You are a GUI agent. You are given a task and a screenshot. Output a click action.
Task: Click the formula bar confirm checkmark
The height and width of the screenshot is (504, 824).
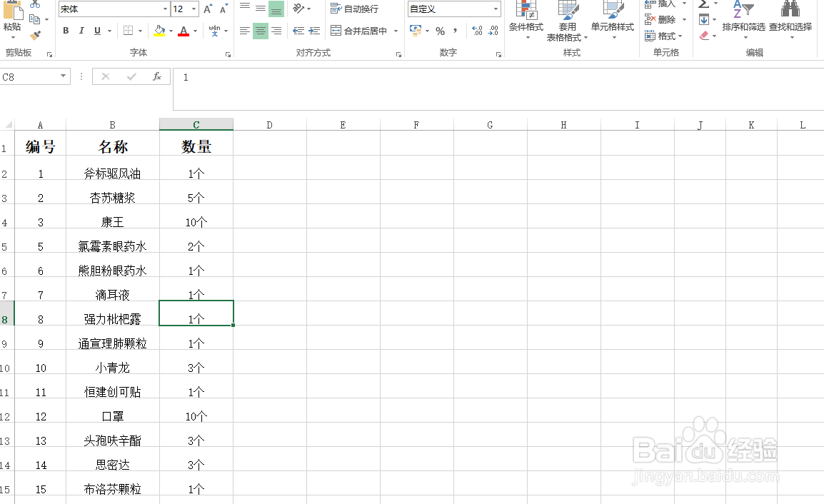tap(131, 76)
